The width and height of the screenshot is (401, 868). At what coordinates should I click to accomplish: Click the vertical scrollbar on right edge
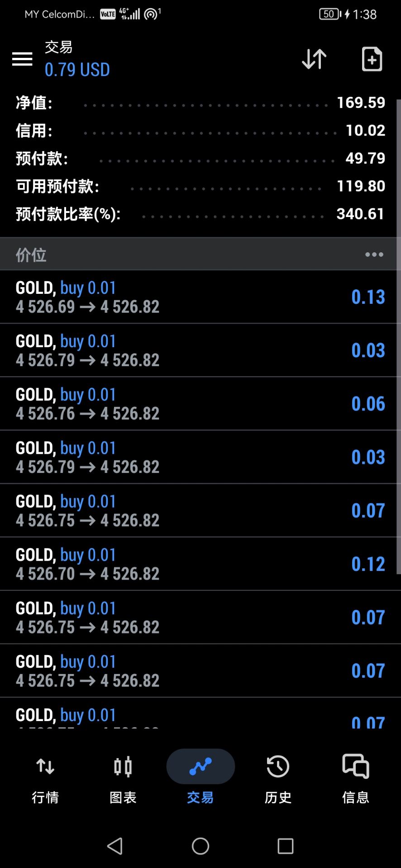[399, 336]
